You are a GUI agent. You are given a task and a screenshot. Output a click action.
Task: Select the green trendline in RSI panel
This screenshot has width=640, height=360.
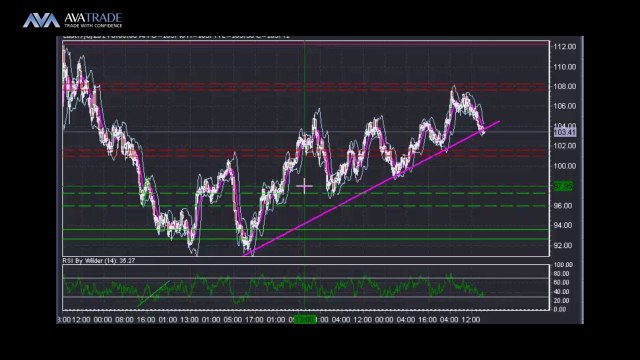point(153,293)
